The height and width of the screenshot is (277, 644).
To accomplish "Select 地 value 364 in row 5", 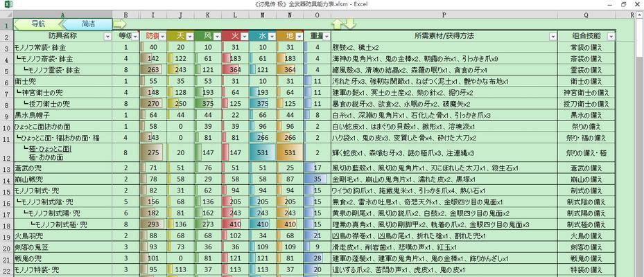I will coord(290,70).
